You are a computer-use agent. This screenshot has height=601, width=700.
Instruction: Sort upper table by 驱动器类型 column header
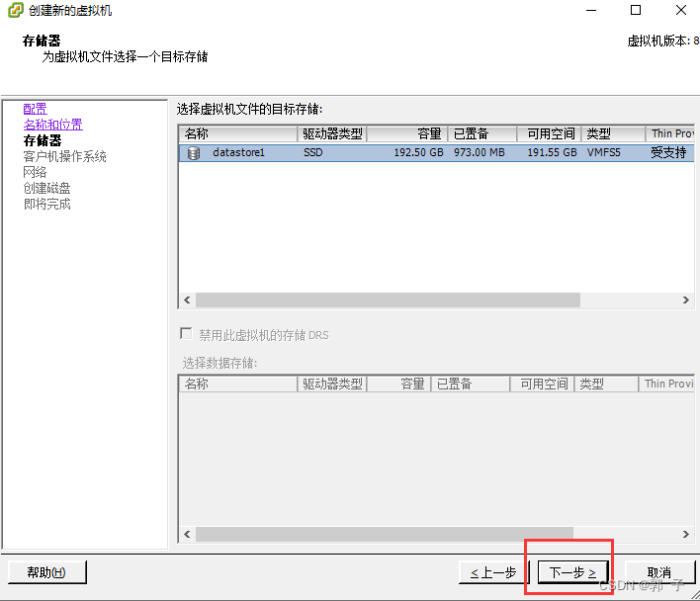pyautogui.click(x=332, y=133)
